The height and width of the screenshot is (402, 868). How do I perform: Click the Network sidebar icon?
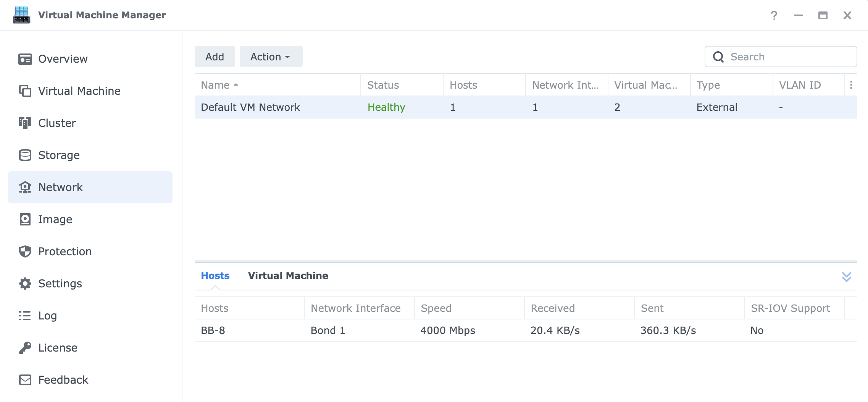coord(25,187)
